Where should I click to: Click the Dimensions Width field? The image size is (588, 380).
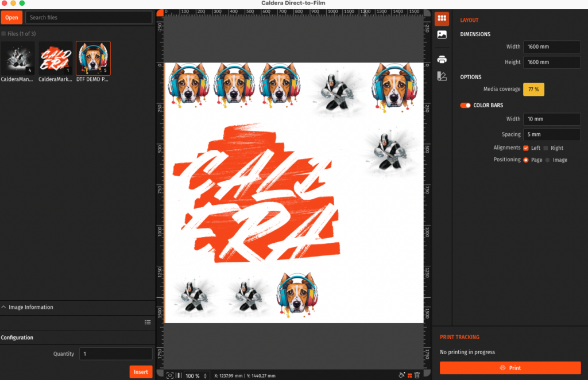(x=552, y=47)
